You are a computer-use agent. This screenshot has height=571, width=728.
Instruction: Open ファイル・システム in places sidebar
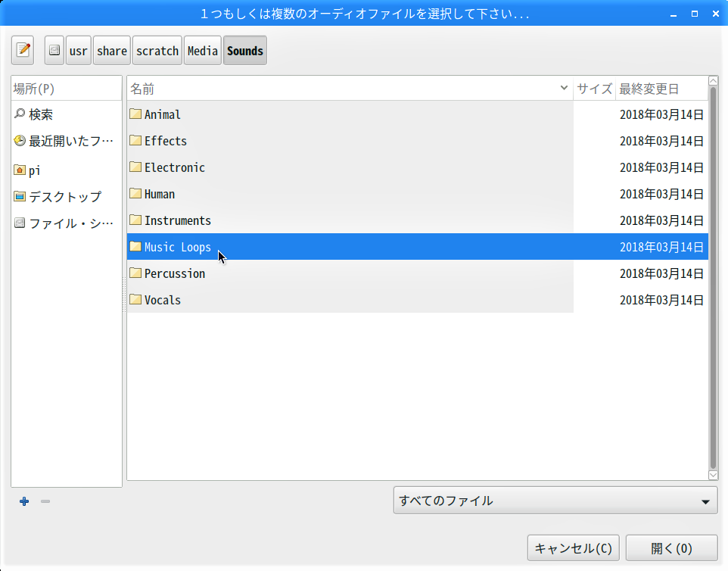[x=67, y=223]
